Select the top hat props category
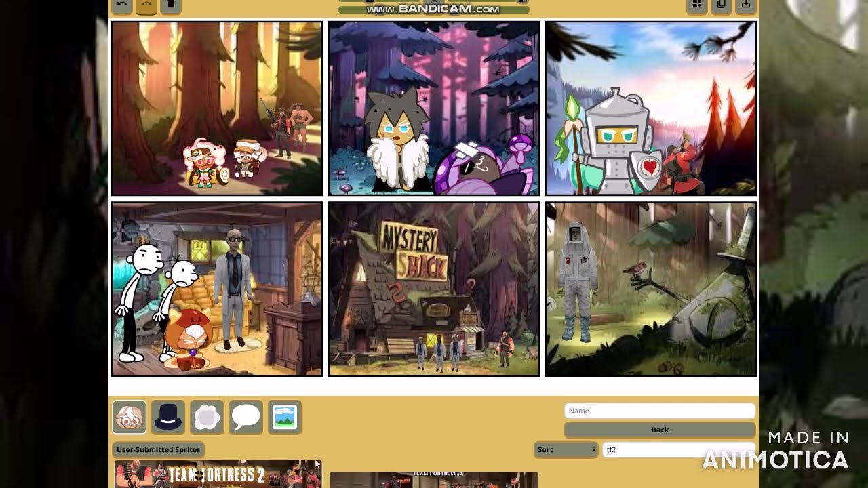 [167, 417]
